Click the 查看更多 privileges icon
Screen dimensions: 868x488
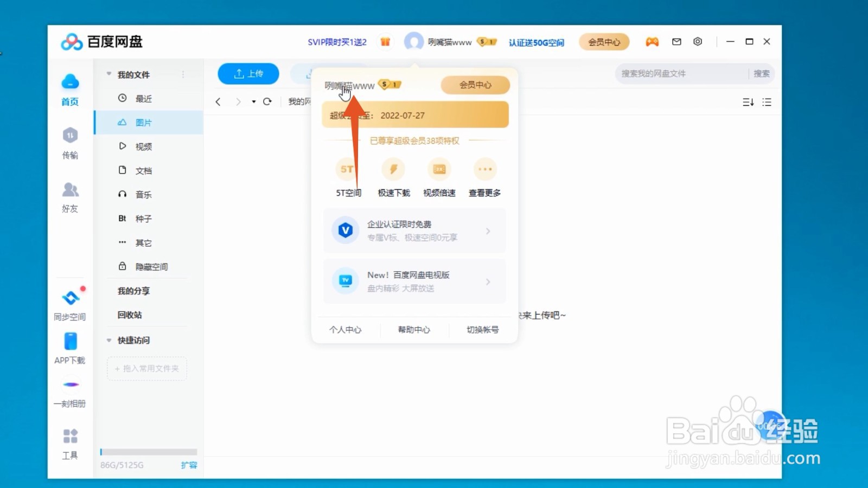484,169
